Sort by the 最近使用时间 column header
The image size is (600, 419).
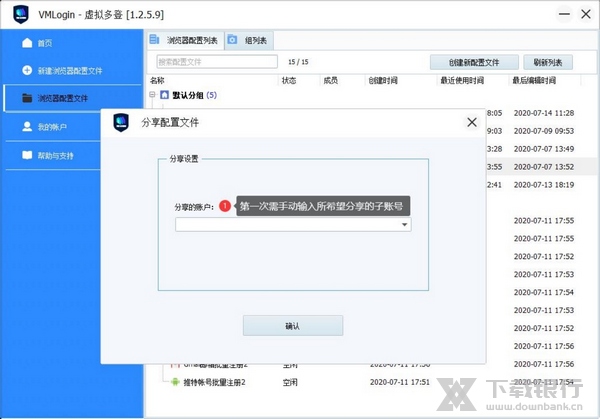click(x=462, y=80)
